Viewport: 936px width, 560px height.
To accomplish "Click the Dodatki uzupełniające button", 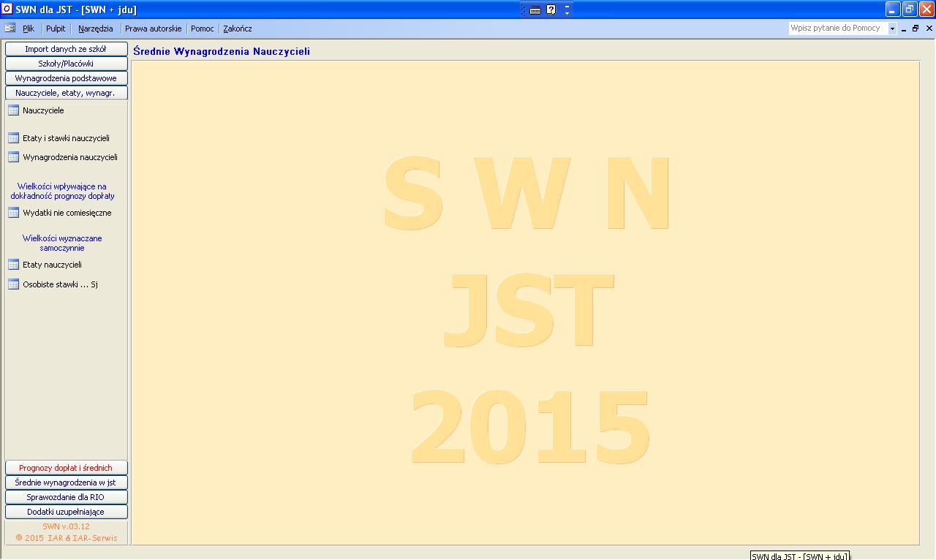I will pos(66,512).
